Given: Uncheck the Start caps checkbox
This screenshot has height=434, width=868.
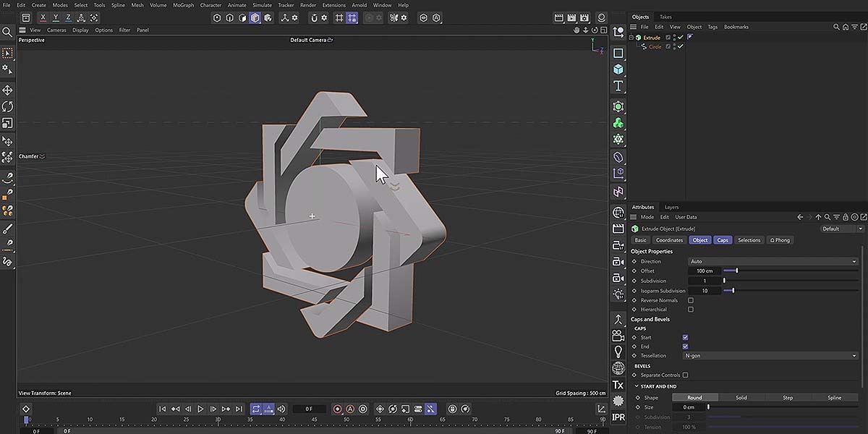Looking at the screenshot, I should 685,337.
